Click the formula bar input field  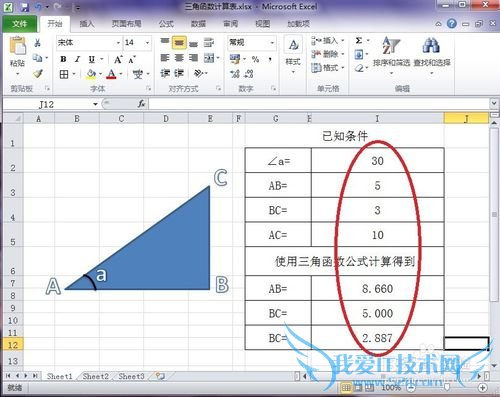tap(319, 104)
